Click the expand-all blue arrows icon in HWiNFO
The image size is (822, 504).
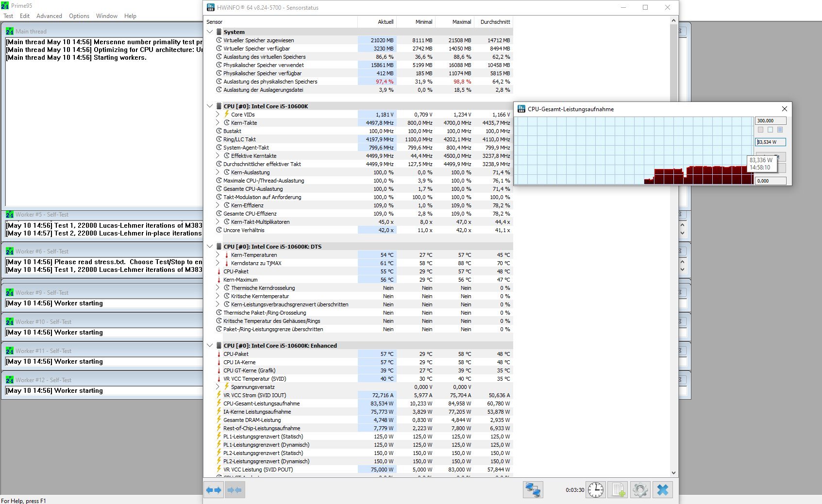coord(214,490)
